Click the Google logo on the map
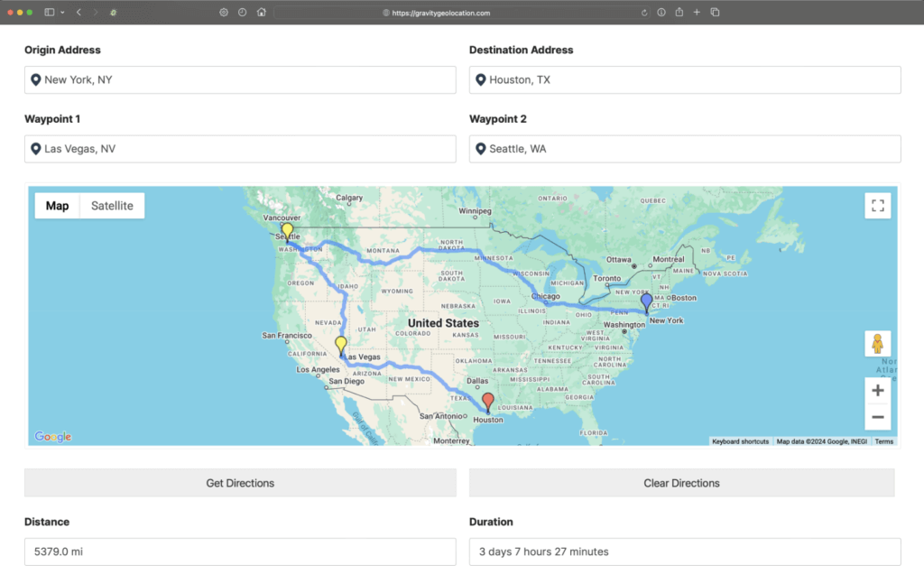This screenshot has height=584, width=924. click(x=54, y=436)
